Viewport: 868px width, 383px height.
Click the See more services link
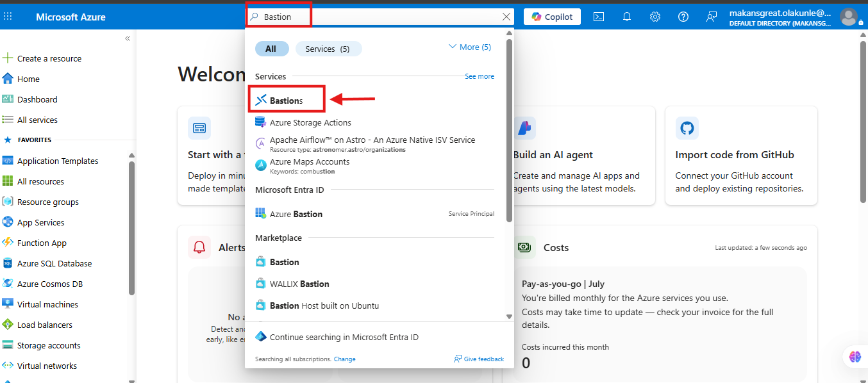point(480,76)
